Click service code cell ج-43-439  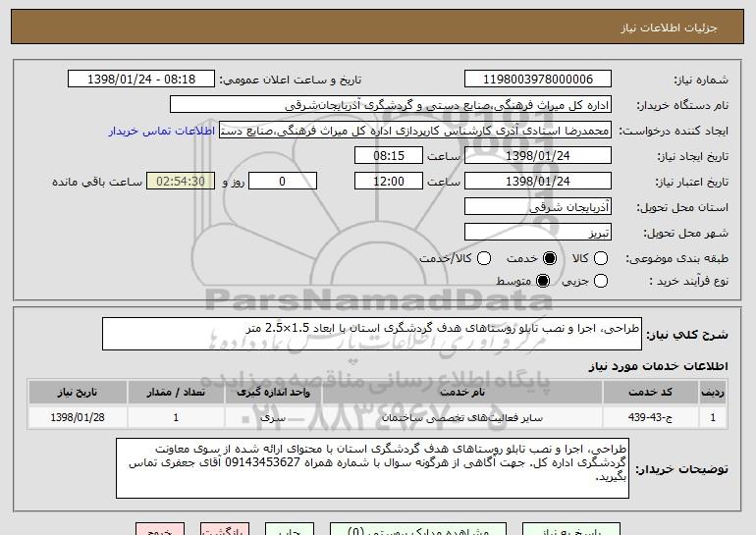pyautogui.click(x=650, y=417)
